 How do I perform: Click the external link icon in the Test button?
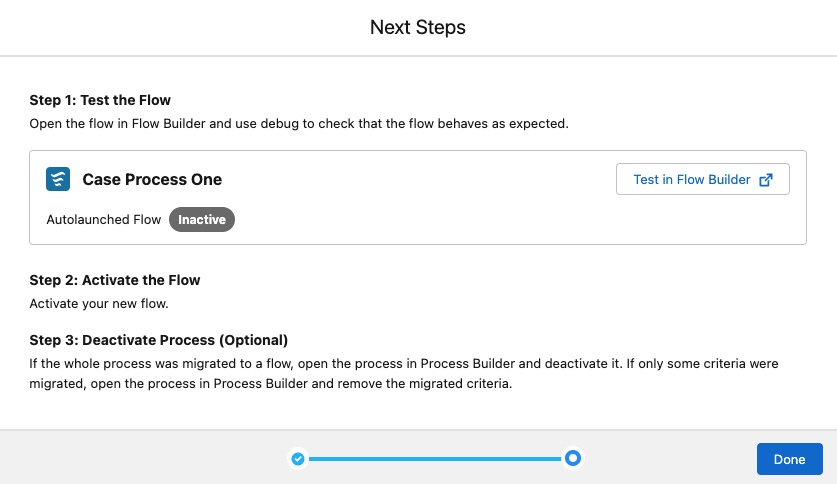[x=766, y=180]
